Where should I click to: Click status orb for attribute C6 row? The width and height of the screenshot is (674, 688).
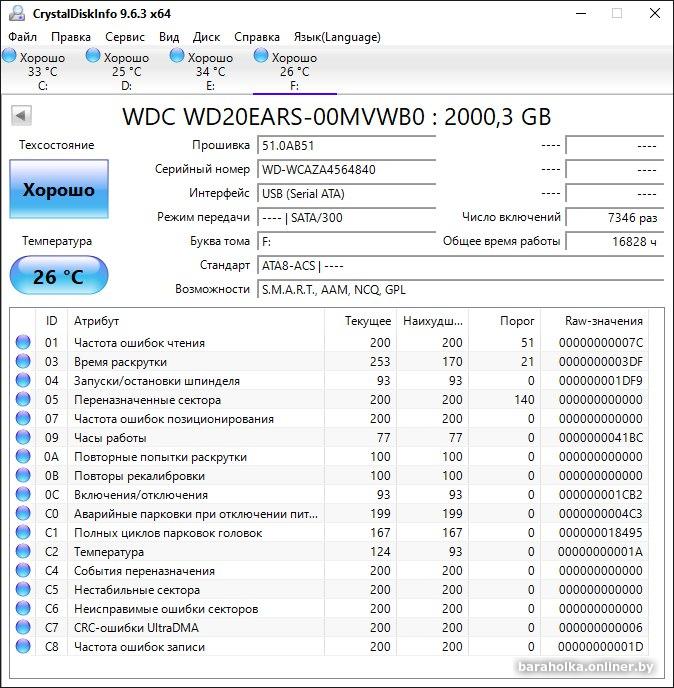(23, 609)
